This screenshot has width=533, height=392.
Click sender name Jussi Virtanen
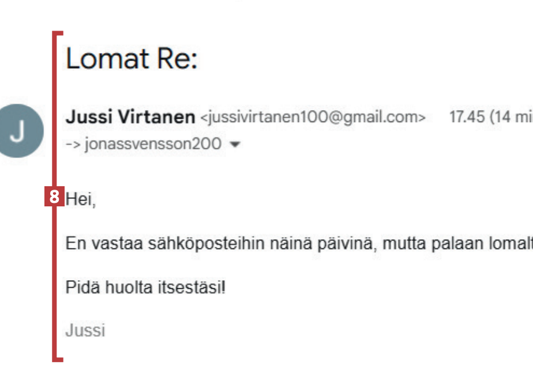(x=130, y=117)
